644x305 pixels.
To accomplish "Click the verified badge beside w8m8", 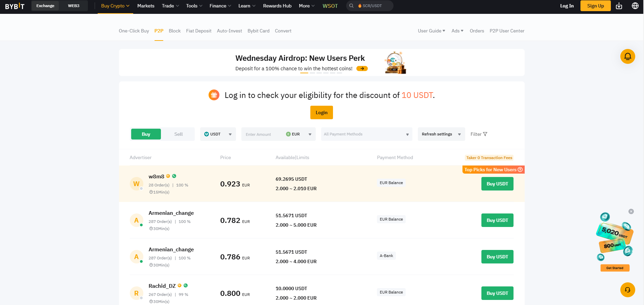I will [x=168, y=176].
